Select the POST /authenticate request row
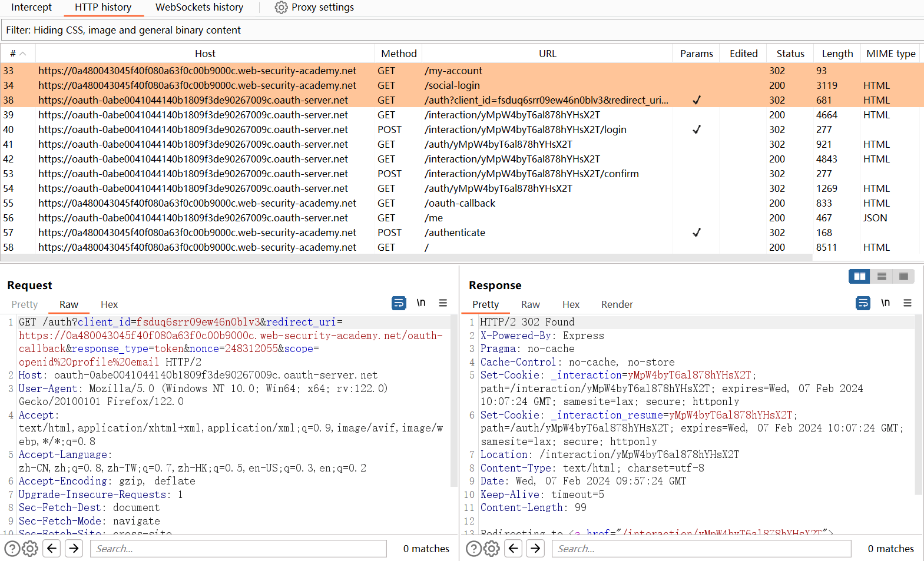Viewport: 924px width, 561px height. click(x=455, y=233)
